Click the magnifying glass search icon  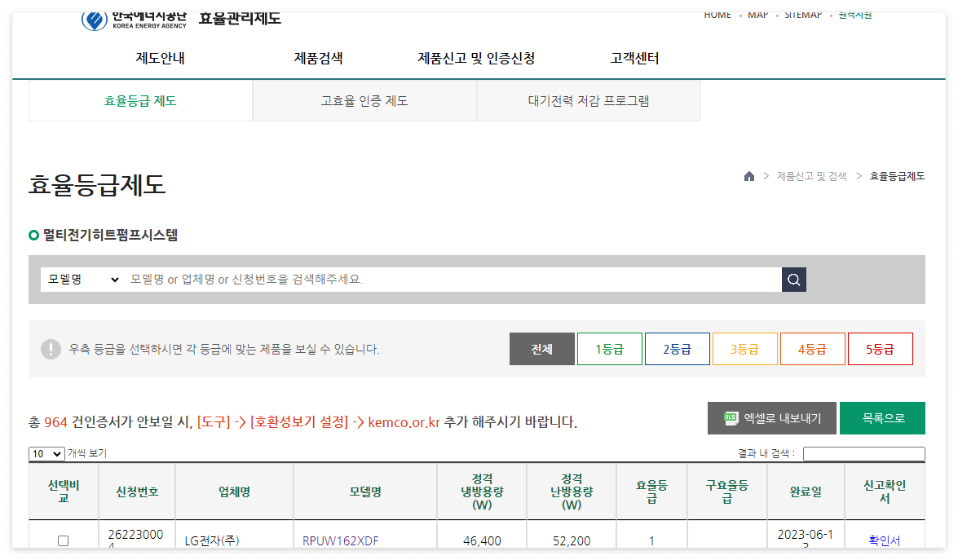(x=792, y=279)
